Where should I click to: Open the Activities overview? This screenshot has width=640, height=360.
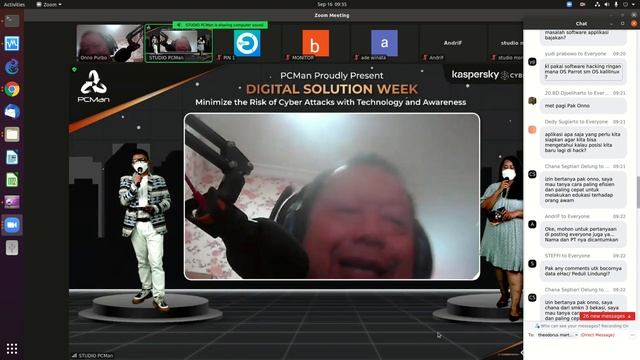click(14, 4)
